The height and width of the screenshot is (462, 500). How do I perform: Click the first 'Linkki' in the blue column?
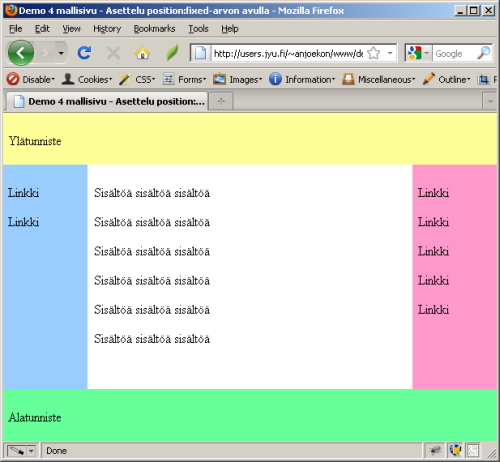point(23,193)
